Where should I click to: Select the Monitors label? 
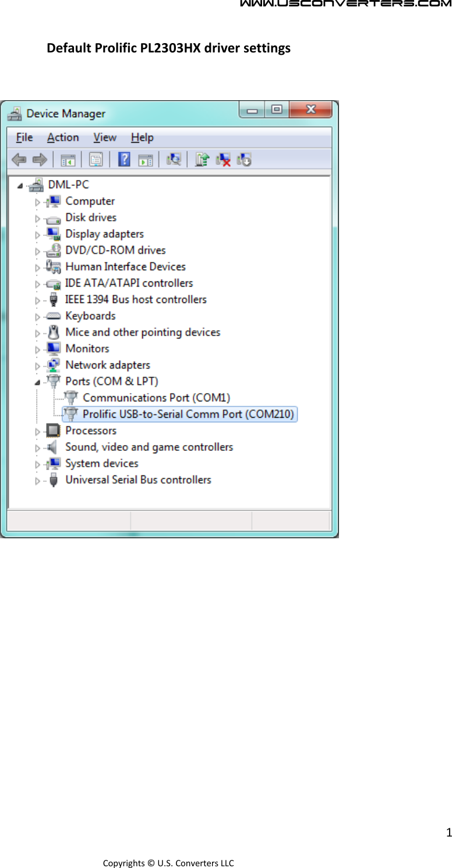pyautogui.click(x=87, y=349)
